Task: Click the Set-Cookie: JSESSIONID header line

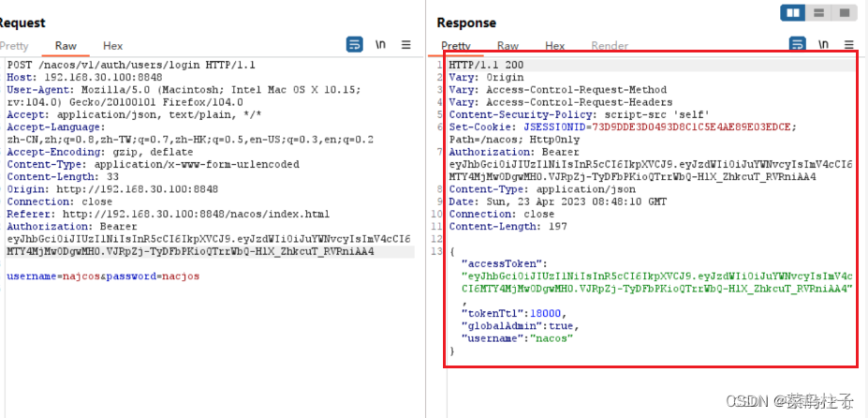Action: (623, 127)
